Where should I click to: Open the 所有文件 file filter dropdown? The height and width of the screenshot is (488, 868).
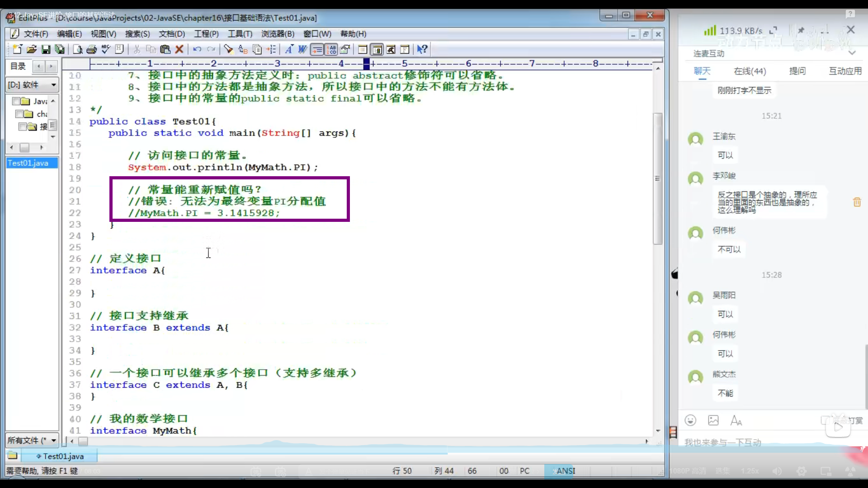53,440
